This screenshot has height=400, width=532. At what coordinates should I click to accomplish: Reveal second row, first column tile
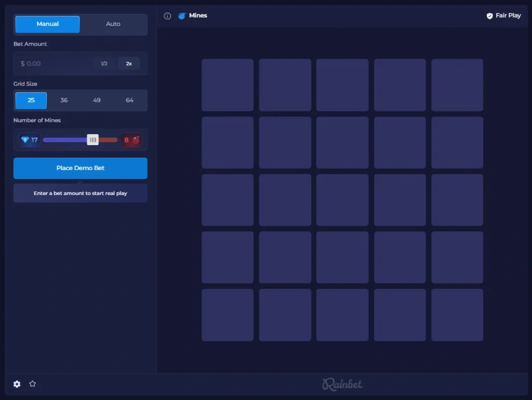228,143
